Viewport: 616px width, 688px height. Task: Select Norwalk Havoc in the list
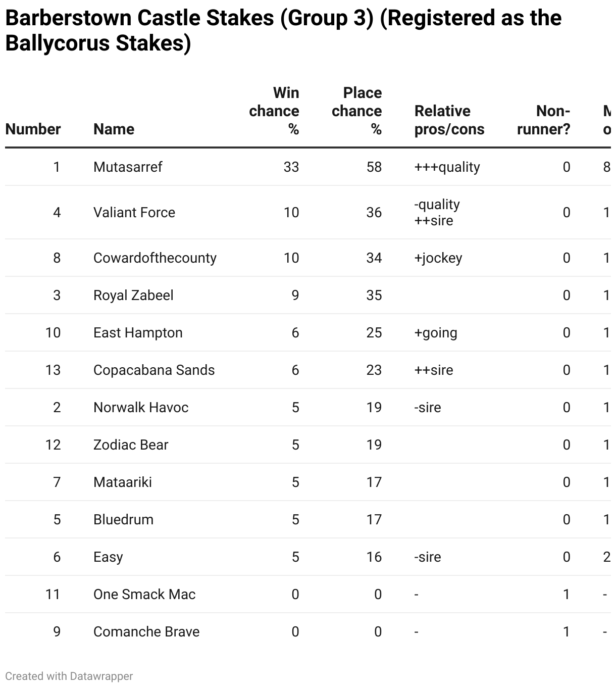pyautogui.click(x=141, y=408)
